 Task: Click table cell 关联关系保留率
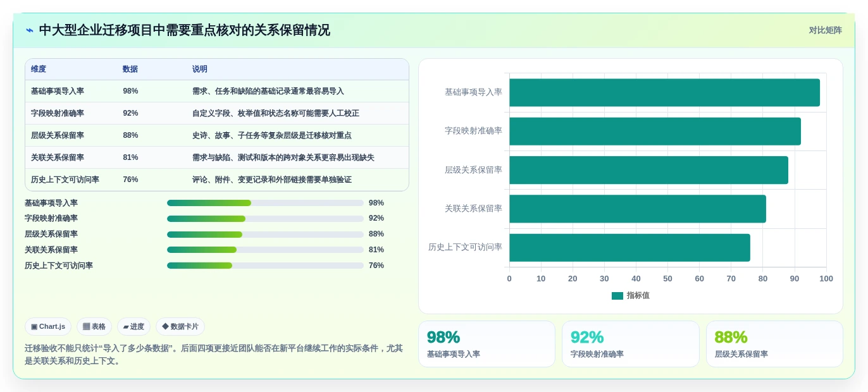pos(58,157)
